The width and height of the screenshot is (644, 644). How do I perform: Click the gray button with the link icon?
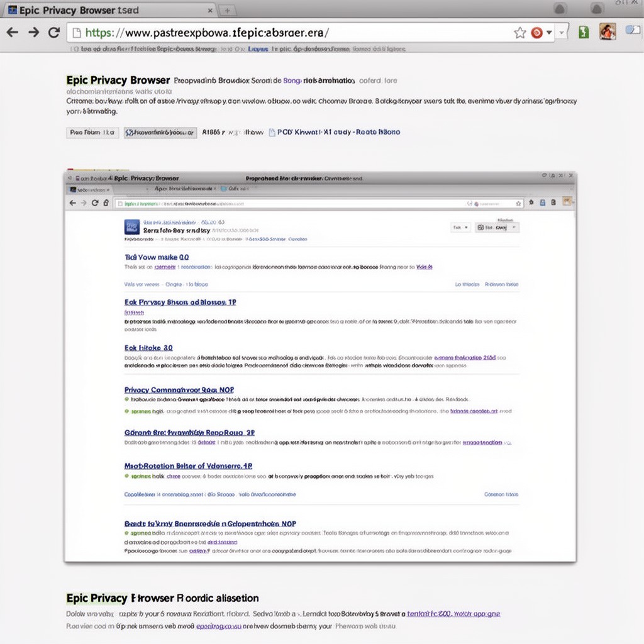coord(160,133)
